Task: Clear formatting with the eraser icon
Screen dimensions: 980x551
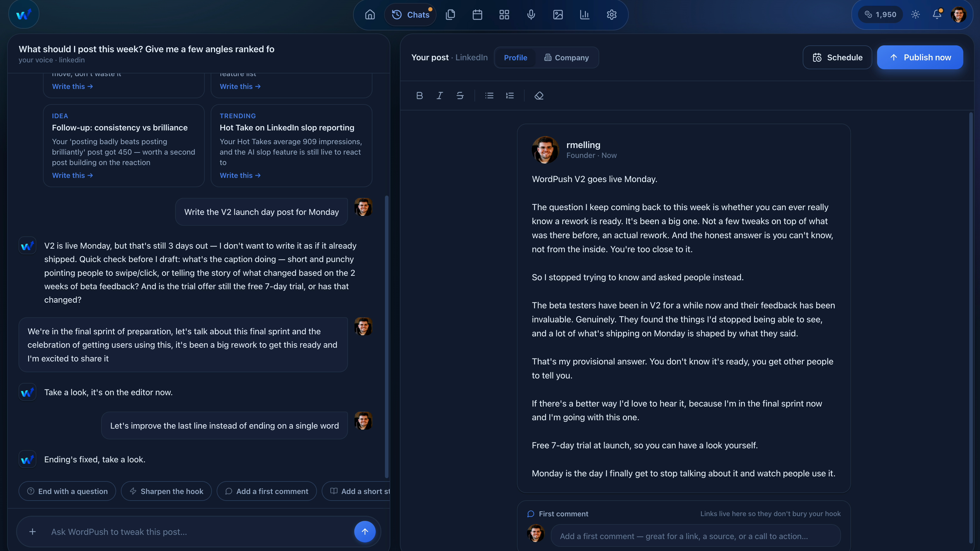Action: click(x=539, y=96)
